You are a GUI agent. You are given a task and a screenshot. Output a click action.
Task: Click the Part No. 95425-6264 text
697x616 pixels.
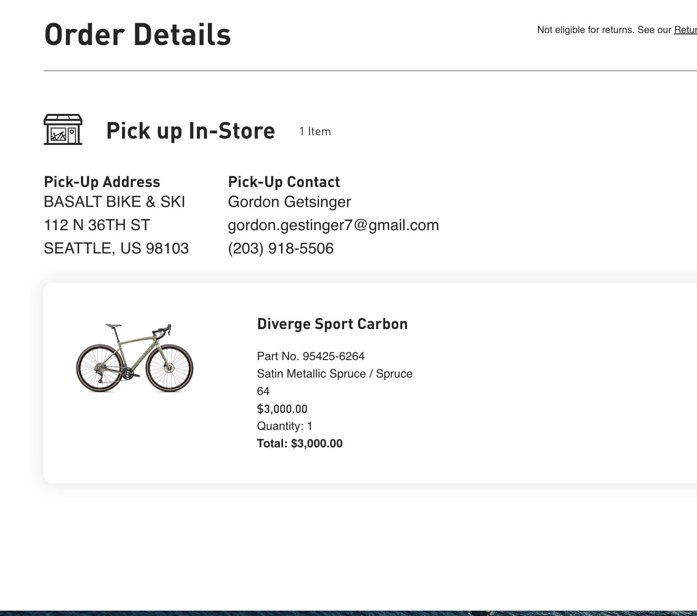point(311,356)
